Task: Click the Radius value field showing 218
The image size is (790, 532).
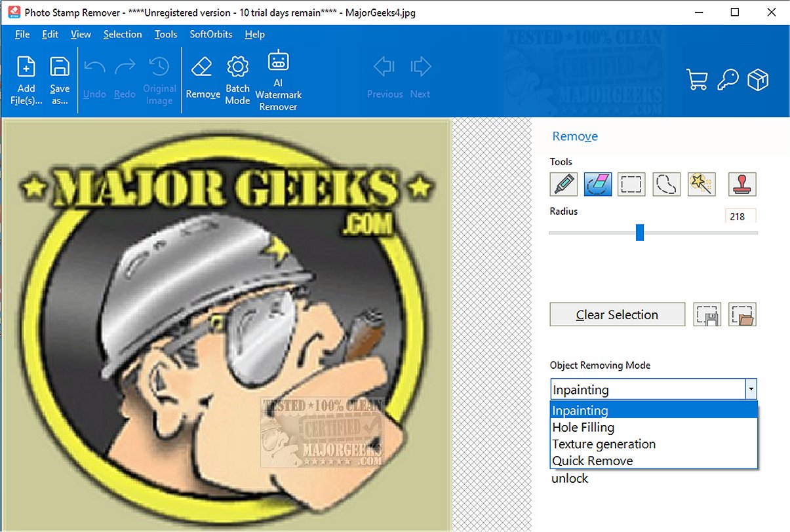Action: tap(740, 216)
